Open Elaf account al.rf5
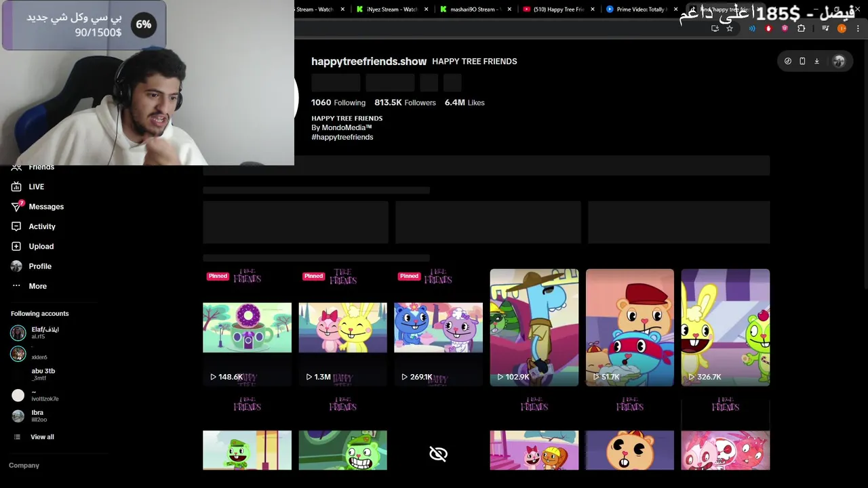 pyautogui.click(x=35, y=333)
